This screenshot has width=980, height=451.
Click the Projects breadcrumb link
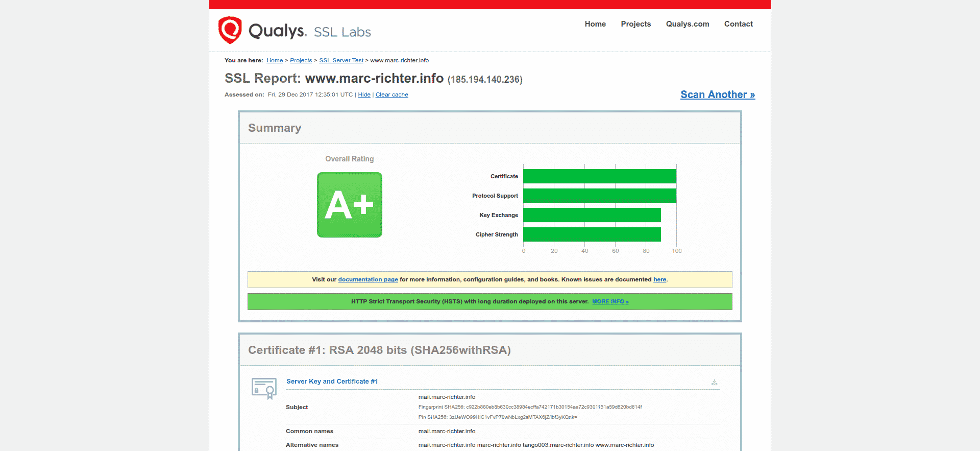click(301, 60)
